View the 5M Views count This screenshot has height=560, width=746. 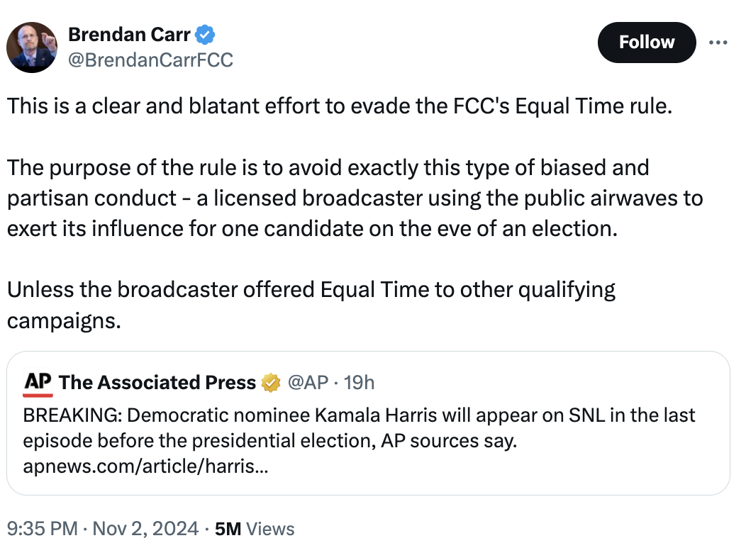pyautogui.click(x=254, y=529)
